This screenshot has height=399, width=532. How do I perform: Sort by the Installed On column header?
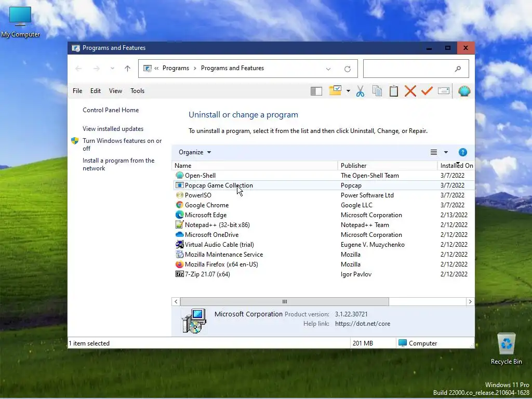pos(456,166)
